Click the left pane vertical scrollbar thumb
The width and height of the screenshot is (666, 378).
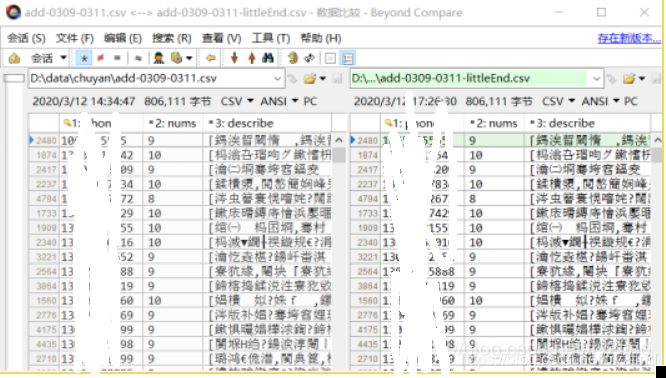(339, 155)
